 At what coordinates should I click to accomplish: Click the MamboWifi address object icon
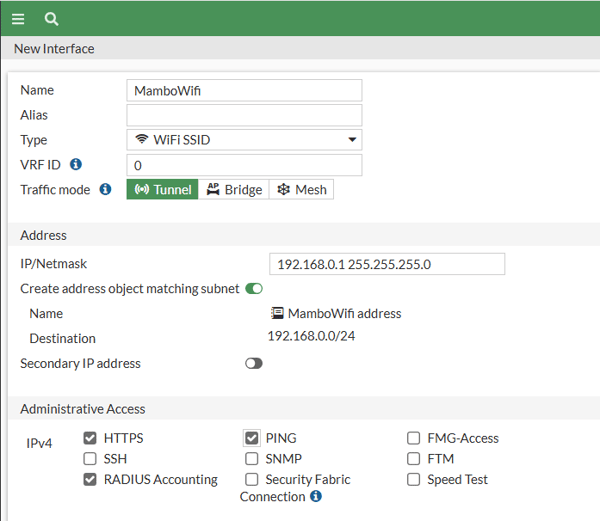277,313
